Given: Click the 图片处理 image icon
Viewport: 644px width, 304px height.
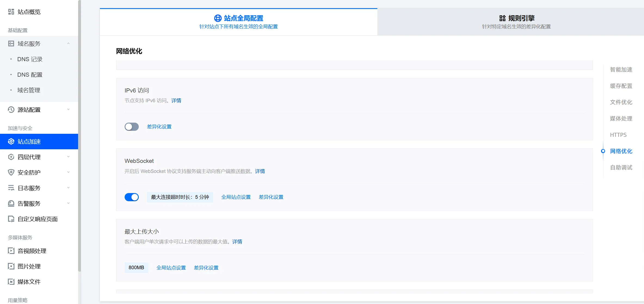Looking at the screenshot, I should coord(11,266).
